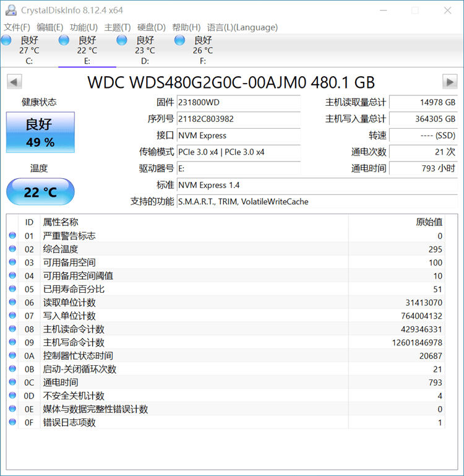This screenshot has width=464, height=476.
Task: Click status dot for attribute 0E 媒体与数据完整性错误计数
Action: pos(12,409)
